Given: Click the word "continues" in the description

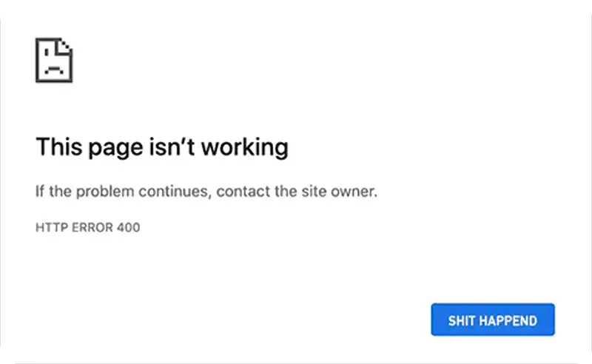Looking at the screenshot, I should tap(171, 192).
